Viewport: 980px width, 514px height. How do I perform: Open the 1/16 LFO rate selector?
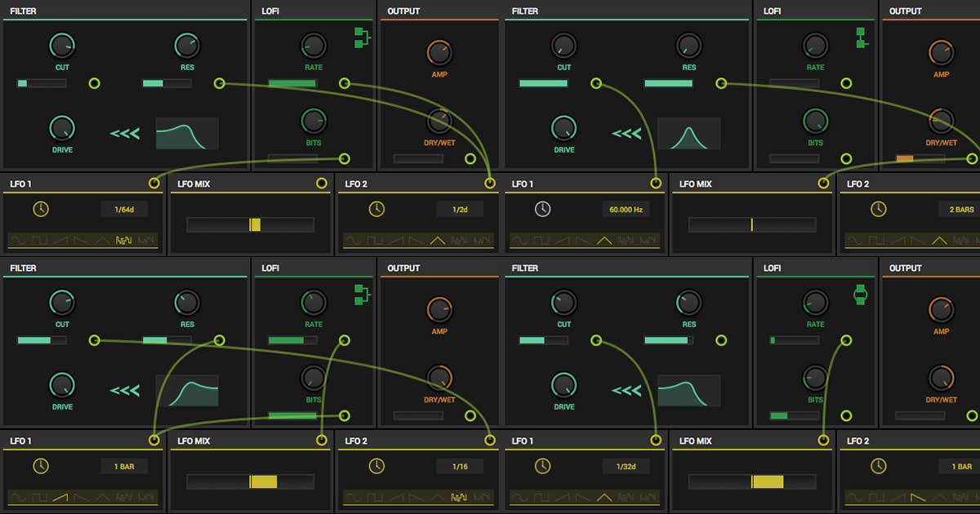(x=458, y=467)
